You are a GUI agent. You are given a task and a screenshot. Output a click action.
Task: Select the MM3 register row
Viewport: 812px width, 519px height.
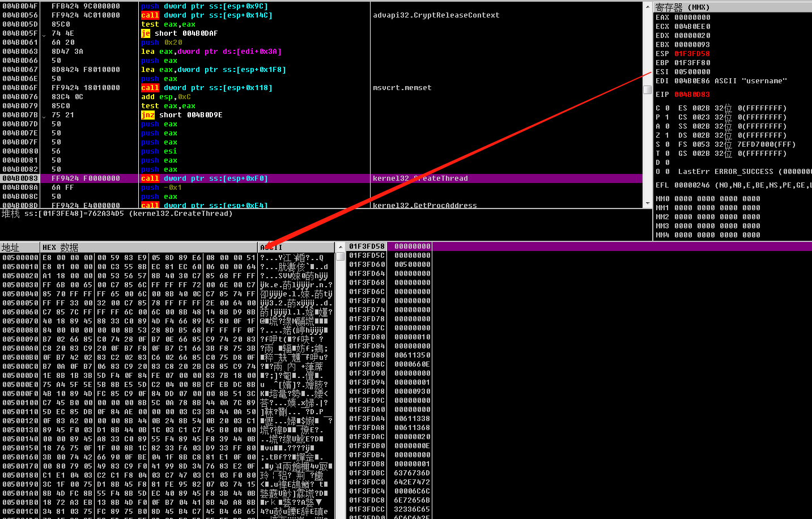[708, 226]
